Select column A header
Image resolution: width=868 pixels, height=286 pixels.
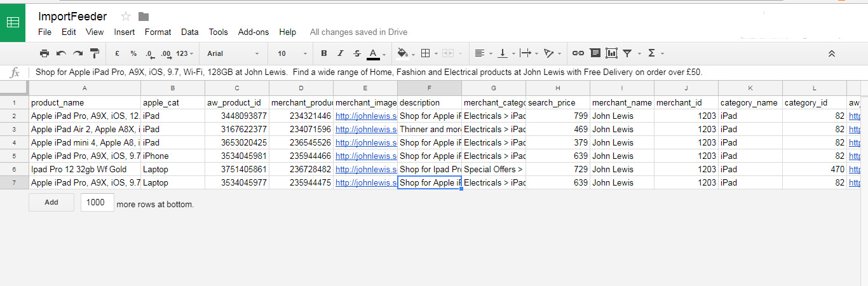tap(85, 88)
